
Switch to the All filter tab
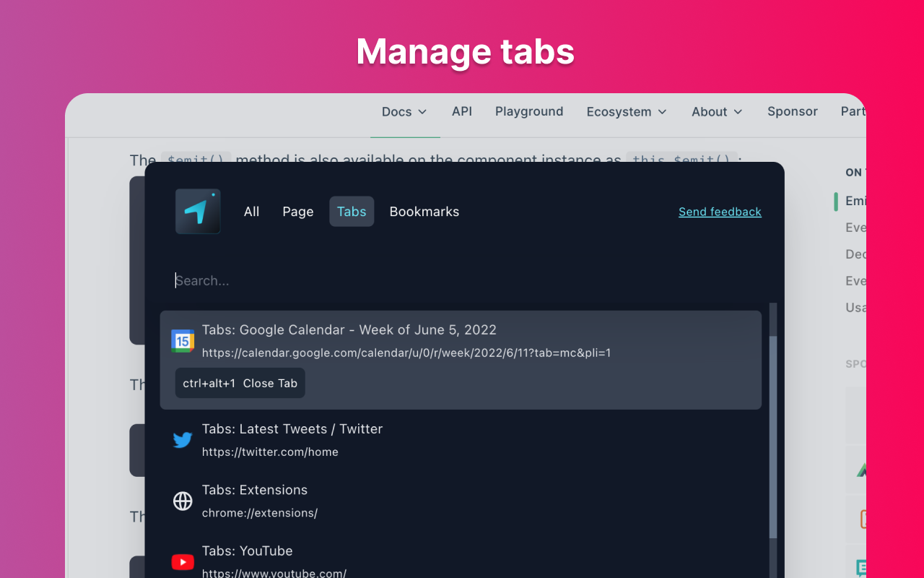(251, 211)
